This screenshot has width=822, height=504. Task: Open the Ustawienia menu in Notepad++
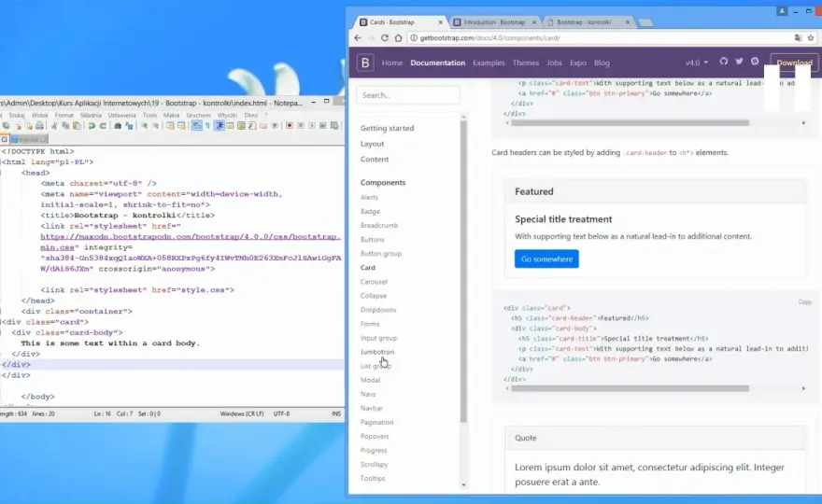pyautogui.click(x=121, y=115)
